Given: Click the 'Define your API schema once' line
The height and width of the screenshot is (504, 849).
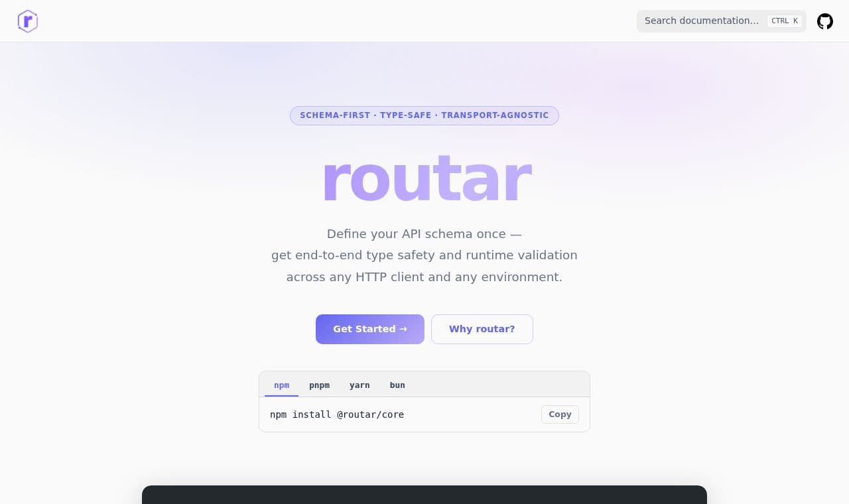Looking at the screenshot, I should coord(424,234).
